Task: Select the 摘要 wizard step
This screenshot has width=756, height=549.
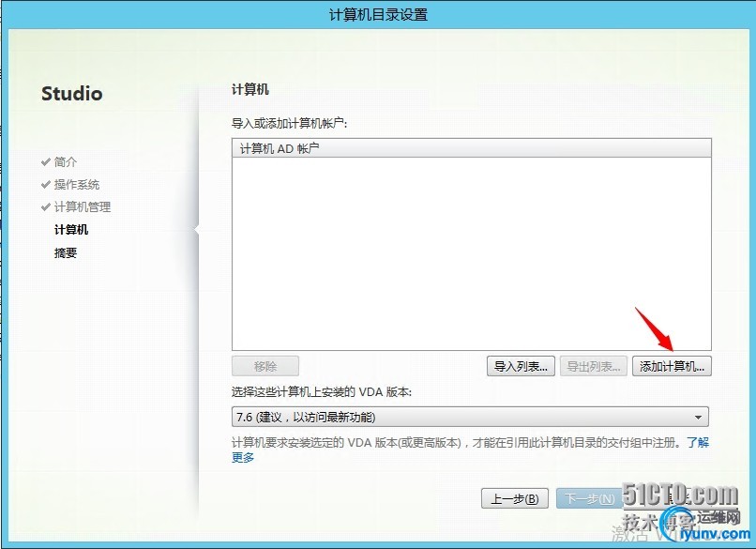Action: [x=65, y=252]
